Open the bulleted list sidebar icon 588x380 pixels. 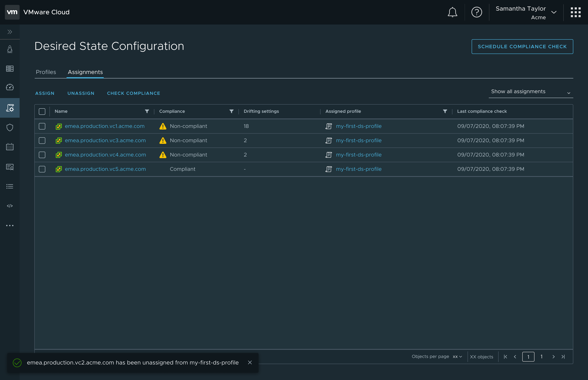tap(10, 186)
